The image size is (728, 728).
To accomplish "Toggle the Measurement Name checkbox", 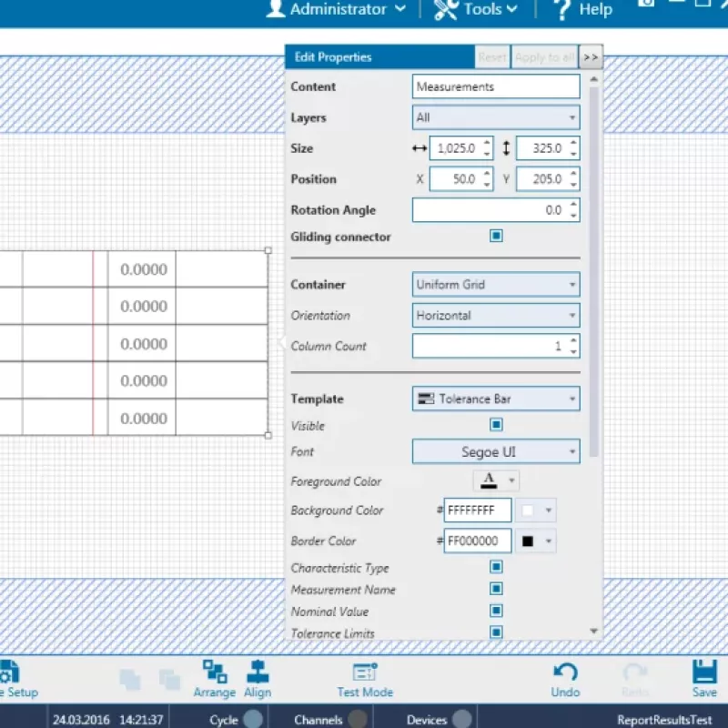I will tap(496, 590).
